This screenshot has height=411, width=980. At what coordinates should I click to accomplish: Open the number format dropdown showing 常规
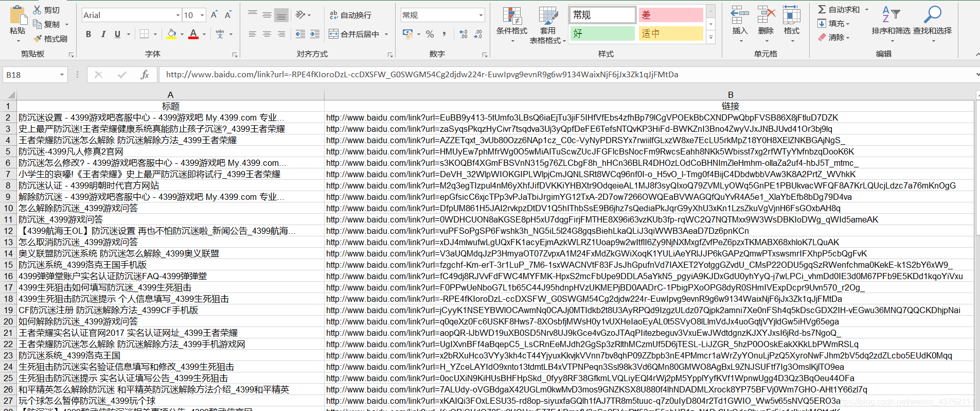(481, 15)
